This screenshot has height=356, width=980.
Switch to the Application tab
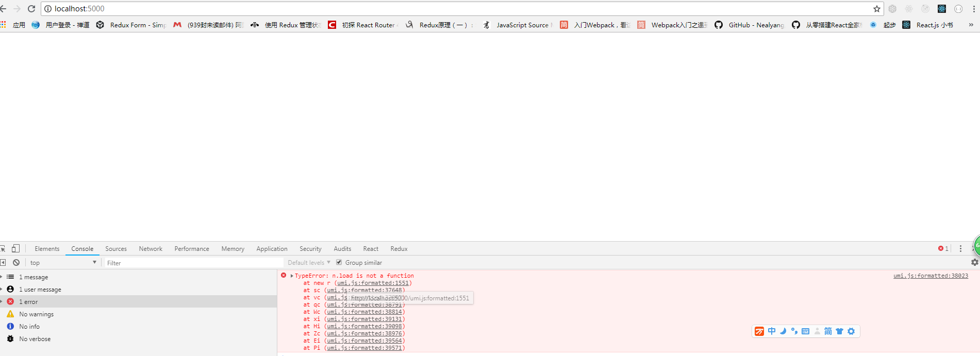(272, 249)
